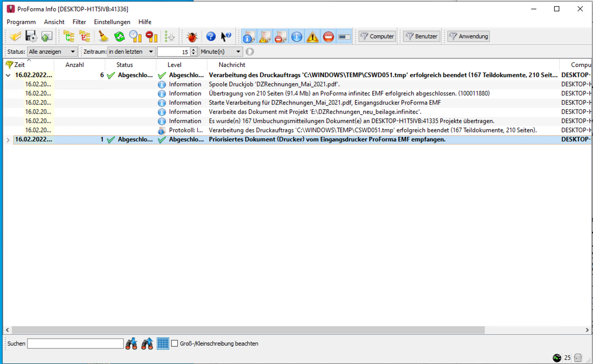Click the blue question mark help icon
Image resolution: width=593 pixels, height=364 pixels.
[210, 36]
